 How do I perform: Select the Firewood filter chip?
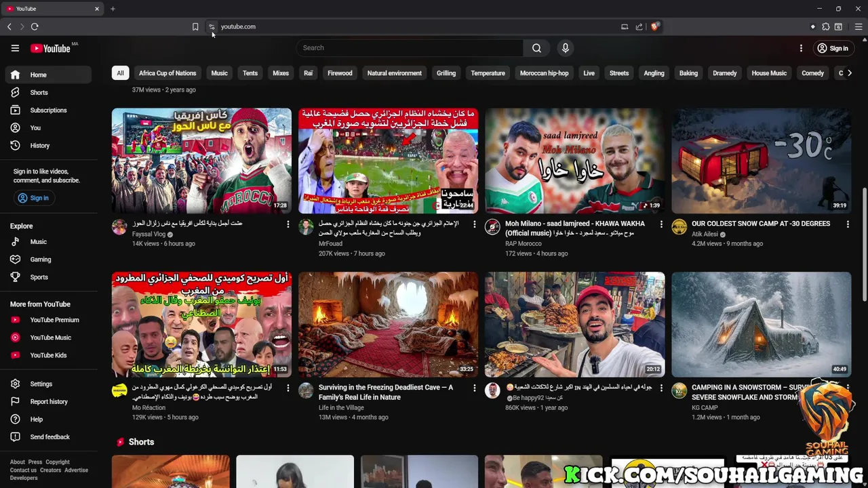(340, 73)
